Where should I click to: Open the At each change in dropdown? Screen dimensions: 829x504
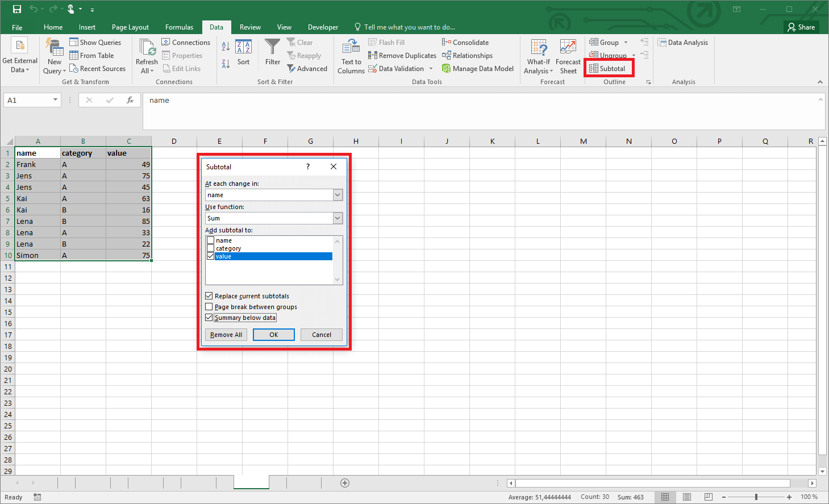pyautogui.click(x=338, y=194)
